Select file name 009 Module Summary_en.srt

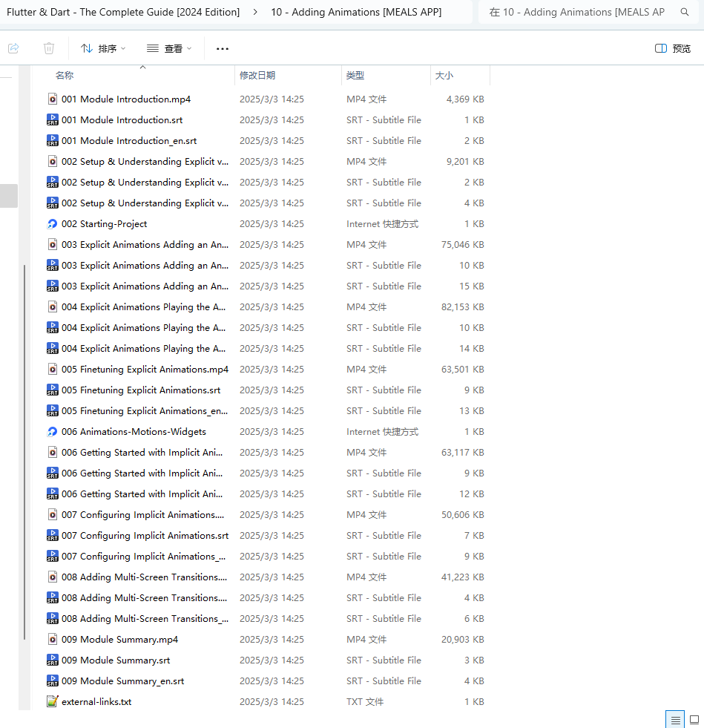coord(122,681)
